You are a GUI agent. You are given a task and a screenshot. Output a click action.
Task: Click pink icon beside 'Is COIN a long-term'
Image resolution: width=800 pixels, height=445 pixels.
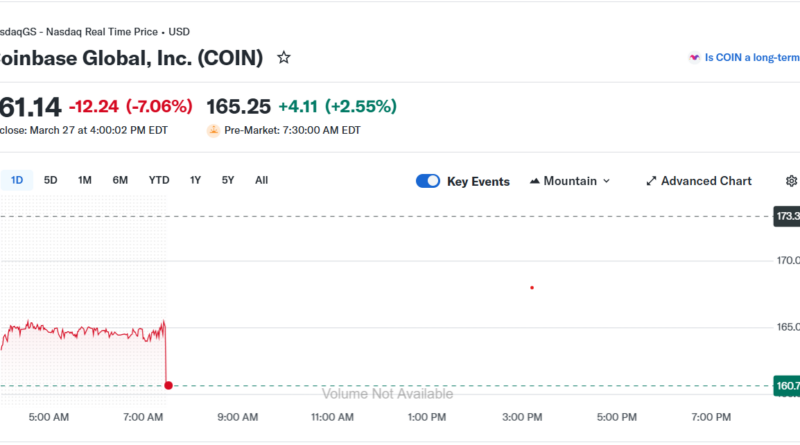(694, 58)
